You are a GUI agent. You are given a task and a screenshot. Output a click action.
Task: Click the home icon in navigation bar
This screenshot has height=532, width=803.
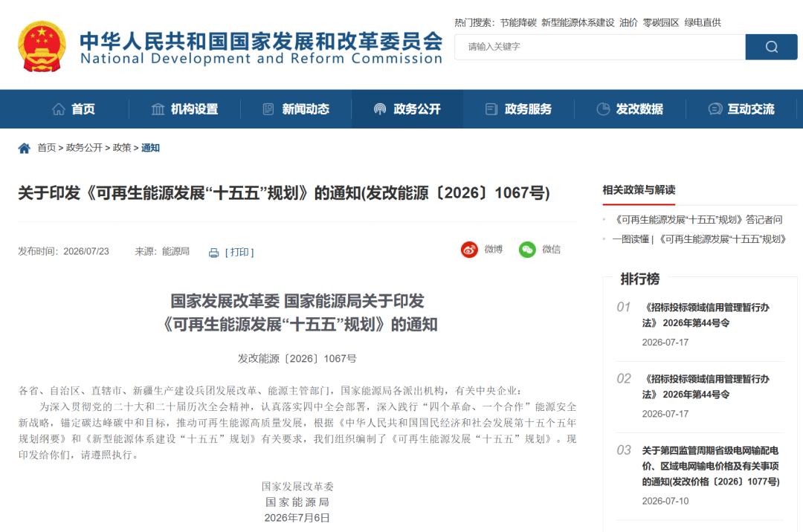[x=59, y=109]
